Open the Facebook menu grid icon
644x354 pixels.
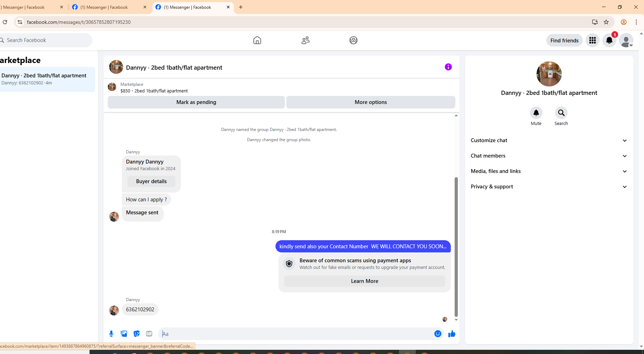click(593, 40)
